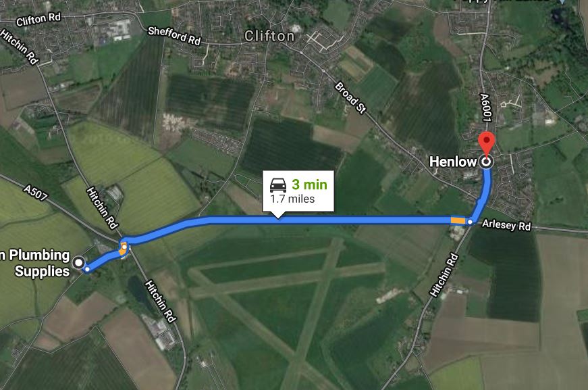Click the Shefford Rd road label
Viewport: 588px width, 390px height.
[174, 36]
